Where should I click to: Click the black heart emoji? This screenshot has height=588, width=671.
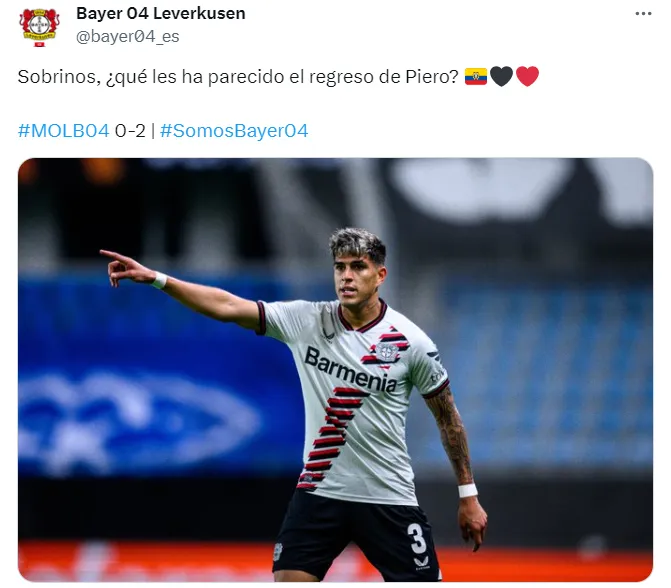(x=501, y=77)
